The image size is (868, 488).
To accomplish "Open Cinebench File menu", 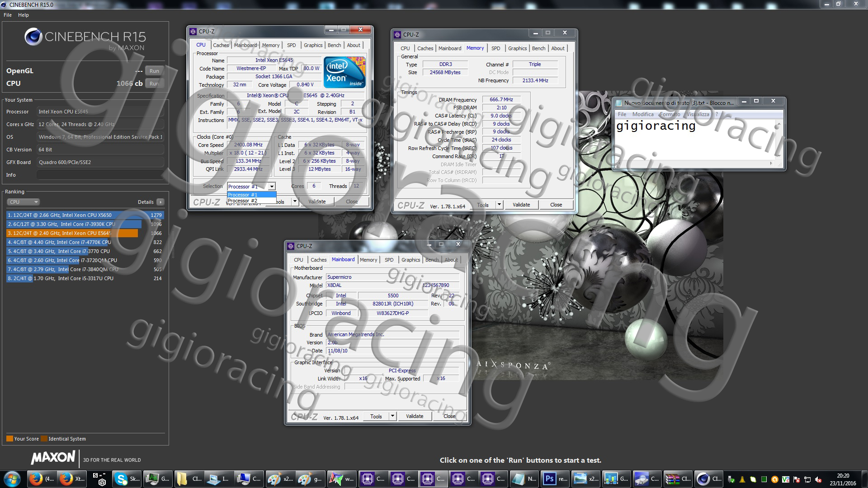I will click(x=8, y=15).
